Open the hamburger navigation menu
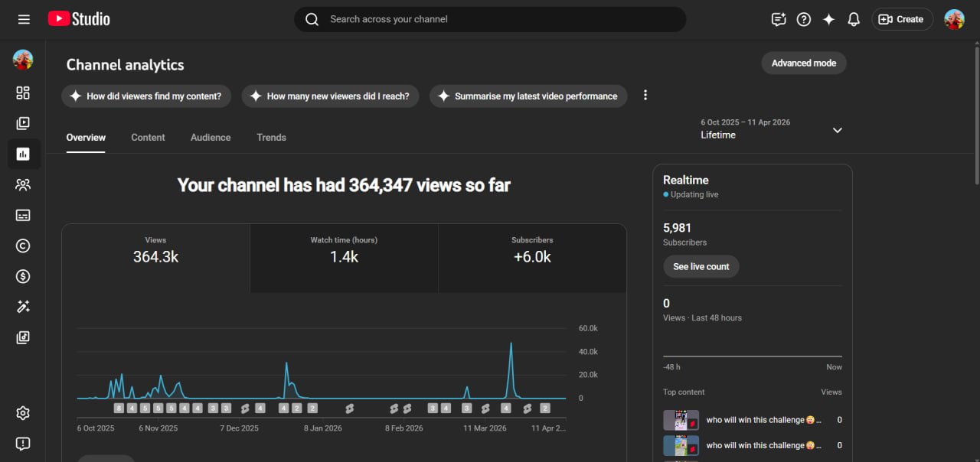Image resolution: width=980 pixels, height=462 pixels. click(x=24, y=19)
